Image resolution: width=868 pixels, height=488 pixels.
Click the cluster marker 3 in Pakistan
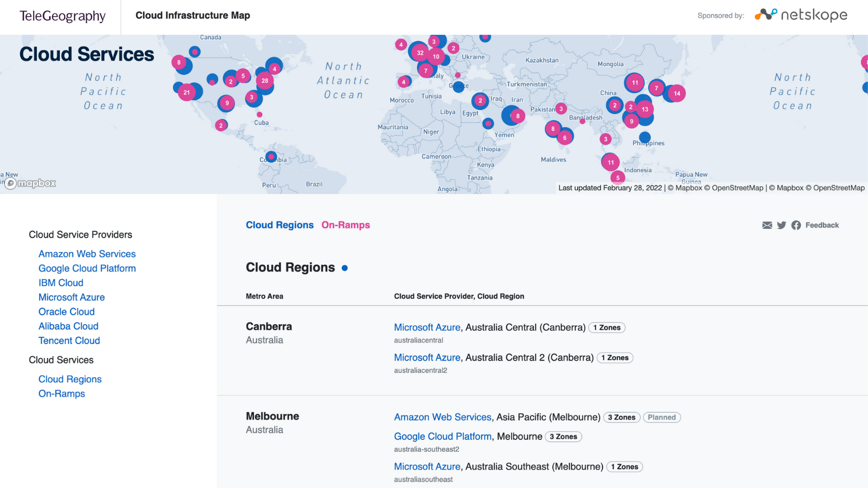coord(561,108)
